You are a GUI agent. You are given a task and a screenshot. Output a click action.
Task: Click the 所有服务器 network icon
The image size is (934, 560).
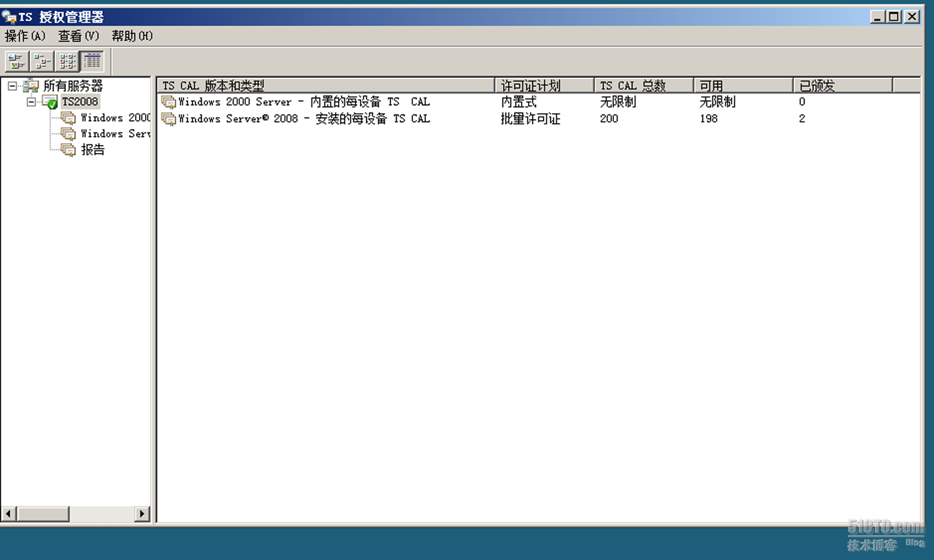(x=31, y=86)
